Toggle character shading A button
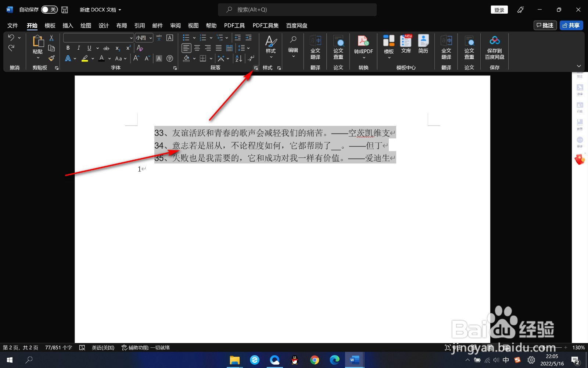This screenshot has width=588, height=368. (159, 58)
